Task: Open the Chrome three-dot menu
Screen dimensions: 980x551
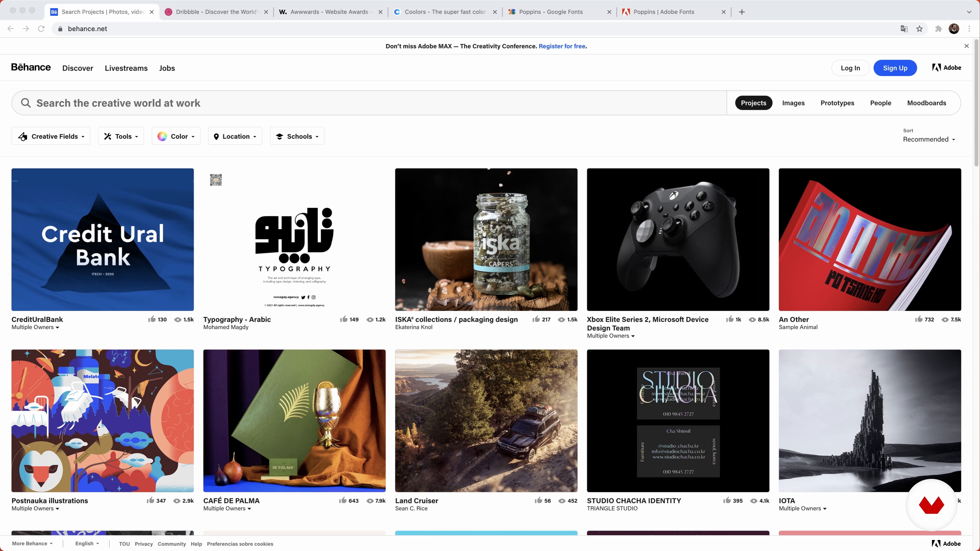Action: (969, 29)
